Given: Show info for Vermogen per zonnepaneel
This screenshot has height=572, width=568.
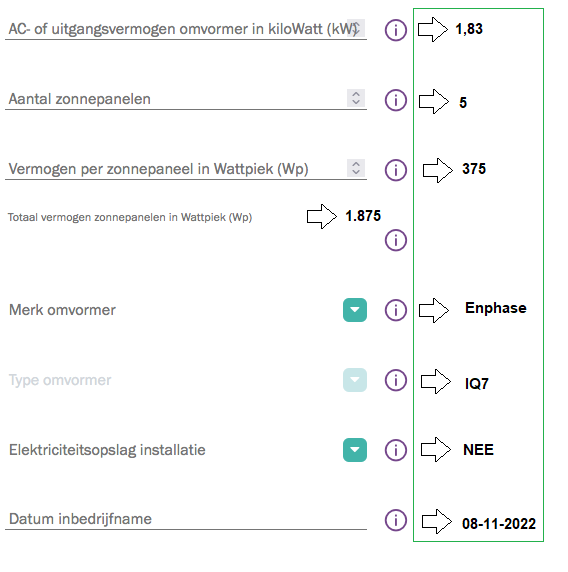Looking at the screenshot, I should [x=395, y=170].
